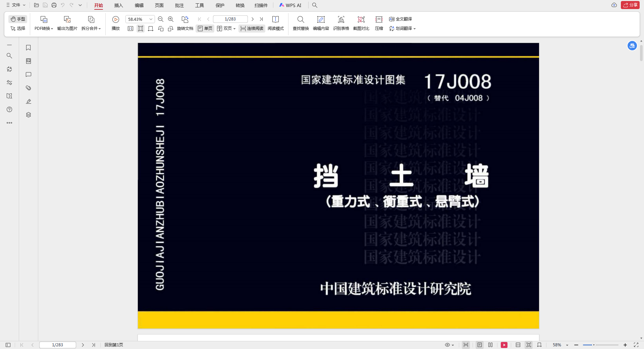Expand the quick access toolbar customization arrow
Image resolution: width=644 pixels, height=349 pixels.
tap(80, 5)
